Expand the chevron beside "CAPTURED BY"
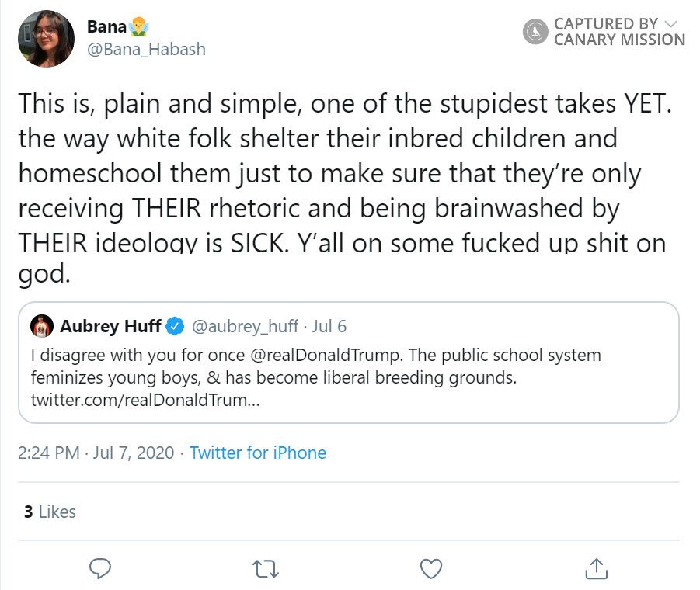Viewport: 700px width, 590px height. coord(671,23)
